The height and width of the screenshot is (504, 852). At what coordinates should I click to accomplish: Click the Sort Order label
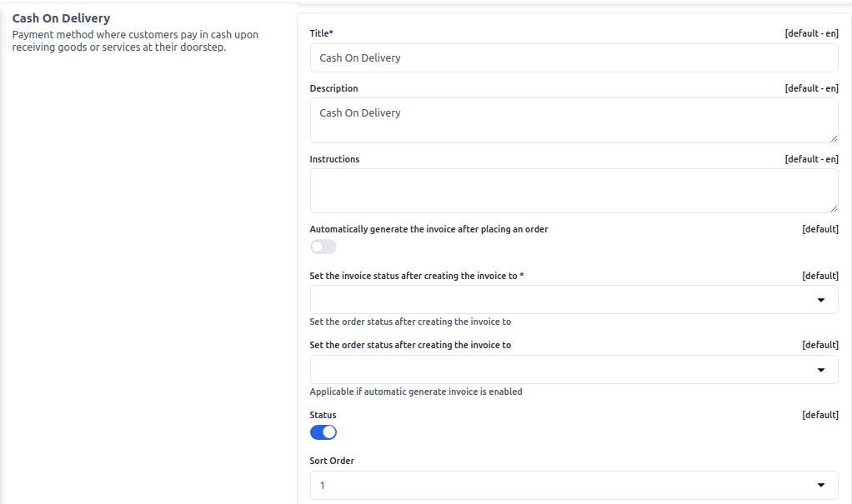333,461
